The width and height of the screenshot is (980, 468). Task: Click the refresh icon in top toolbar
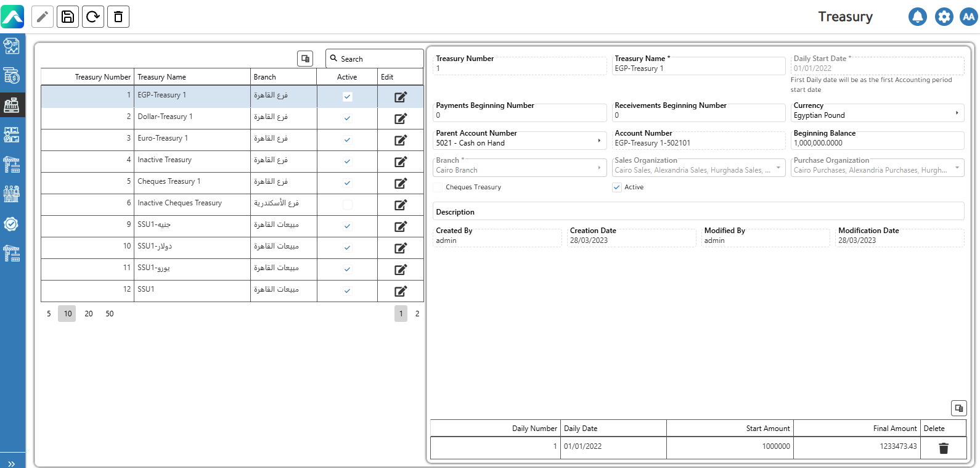(93, 17)
